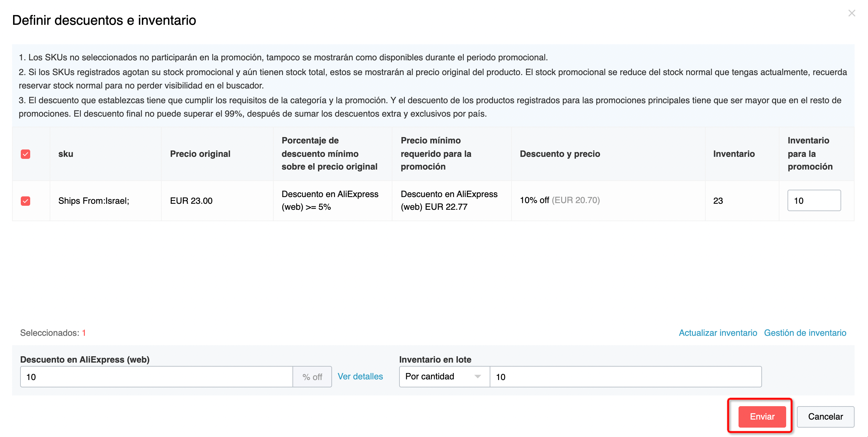
Task: Click the Descuento y precio column header
Action: coord(560,154)
